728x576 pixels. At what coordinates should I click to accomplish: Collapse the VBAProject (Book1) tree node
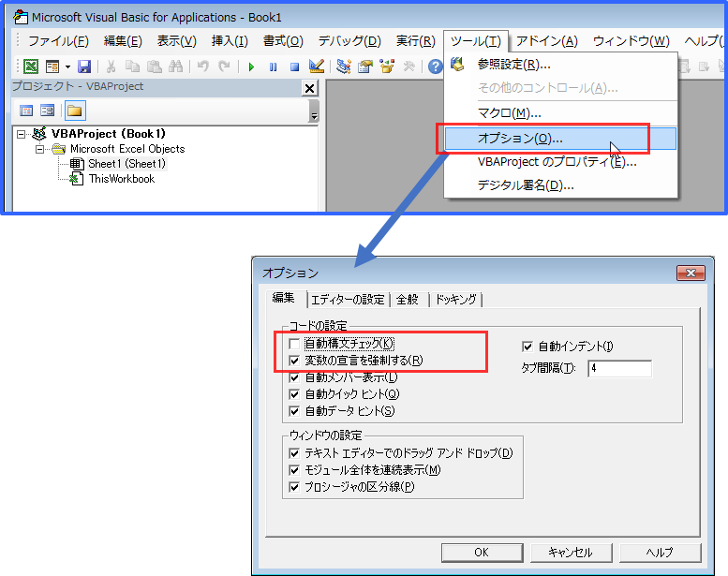(21, 134)
